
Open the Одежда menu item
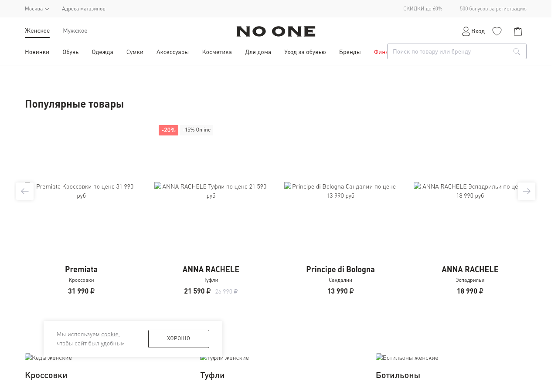coord(102,52)
